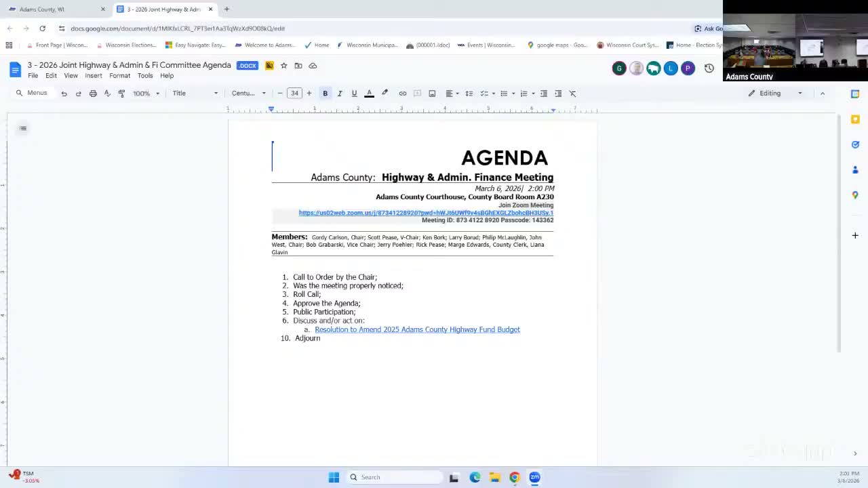Open line and paragraph spacing options
Screen dimensions: 868x488
[469, 94]
